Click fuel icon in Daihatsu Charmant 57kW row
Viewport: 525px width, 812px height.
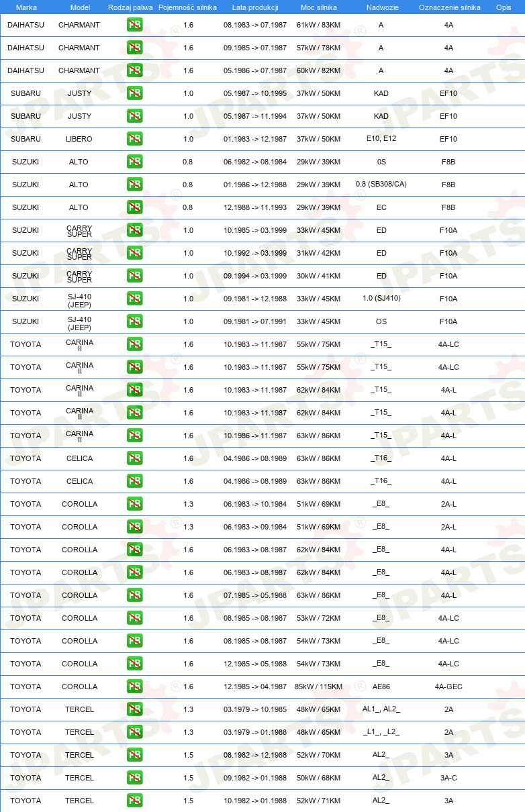[x=134, y=48]
